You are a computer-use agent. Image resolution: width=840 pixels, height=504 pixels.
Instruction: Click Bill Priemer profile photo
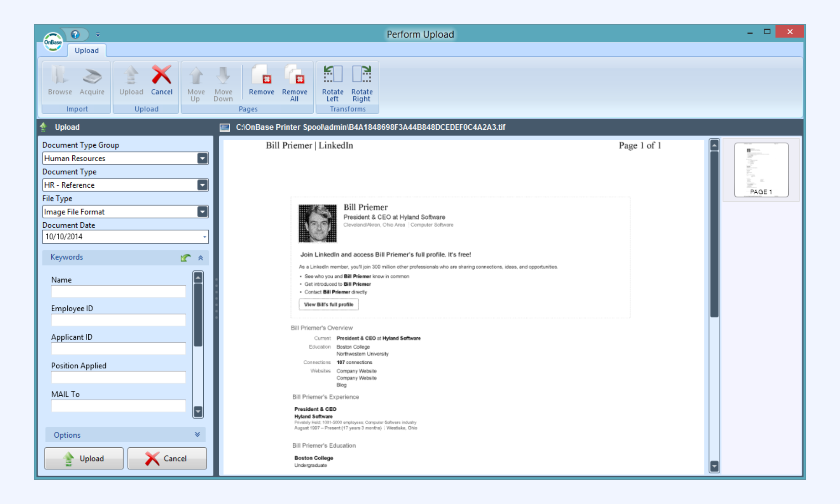click(x=318, y=223)
